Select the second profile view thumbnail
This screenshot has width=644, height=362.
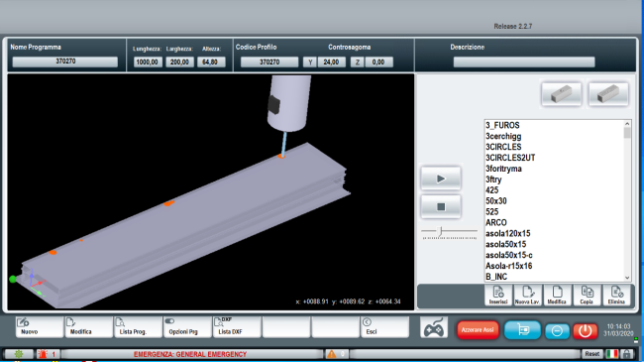pos(608,94)
